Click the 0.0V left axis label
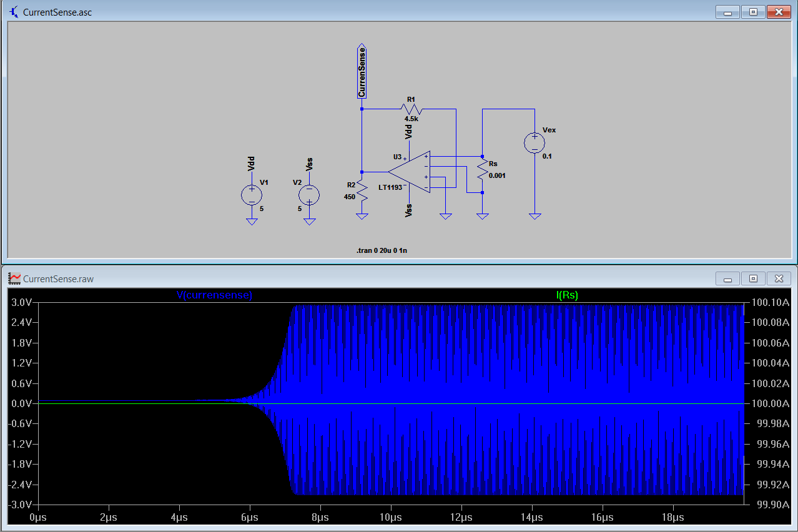 21,403
